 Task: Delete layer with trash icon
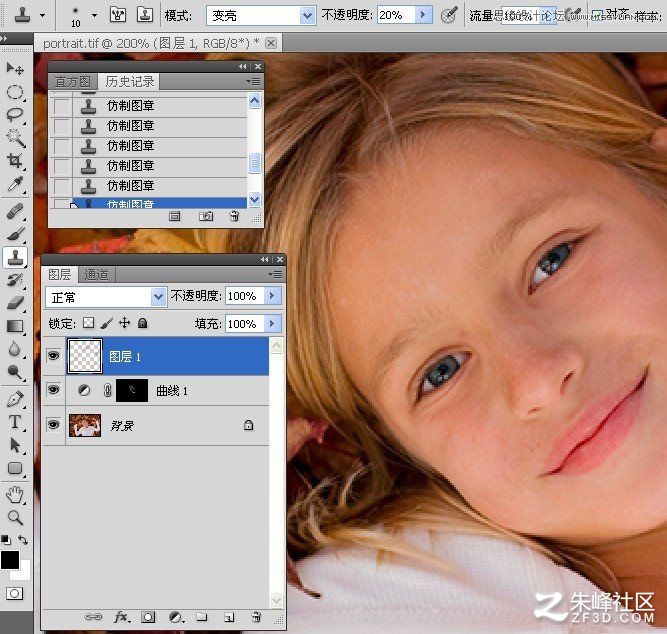(x=256, y=617)
